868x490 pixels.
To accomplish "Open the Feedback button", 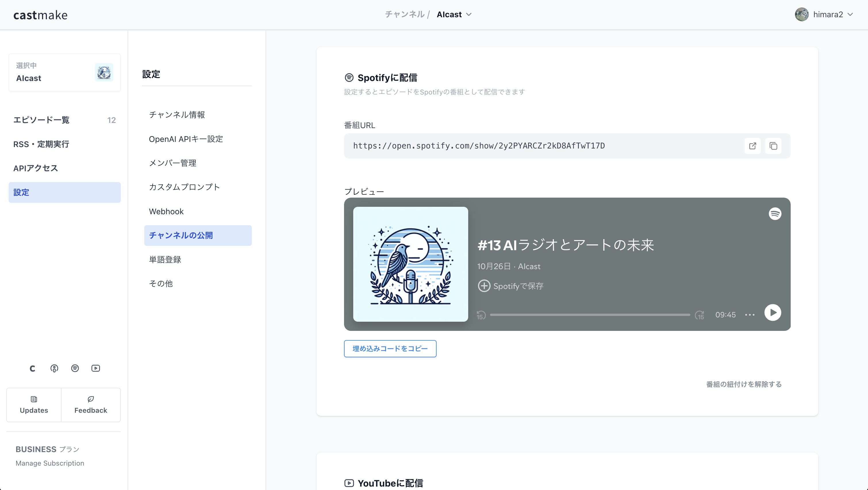I will tap(91, 405).
